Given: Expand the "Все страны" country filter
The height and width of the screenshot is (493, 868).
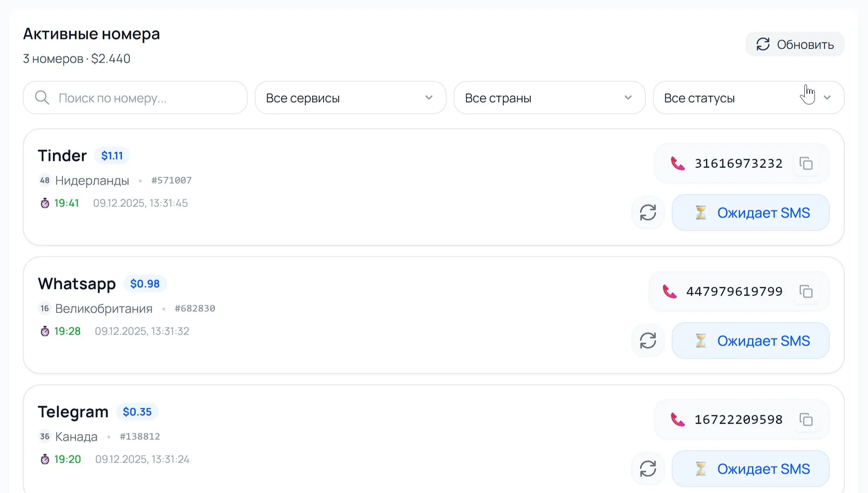Looking at the screenshot, I should coord(549,98).
